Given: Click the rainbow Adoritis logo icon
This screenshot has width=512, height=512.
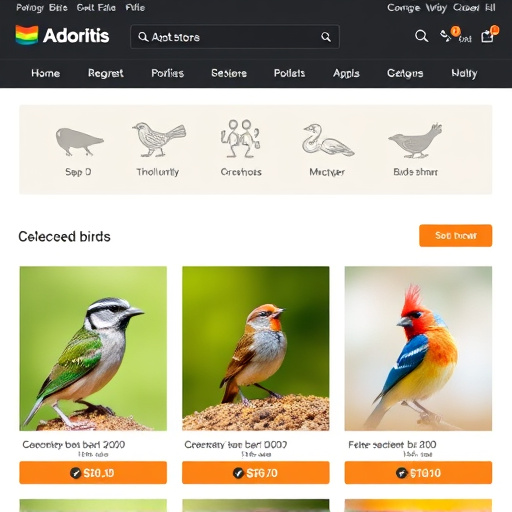Looking at the screenshot, I should 27,35.
